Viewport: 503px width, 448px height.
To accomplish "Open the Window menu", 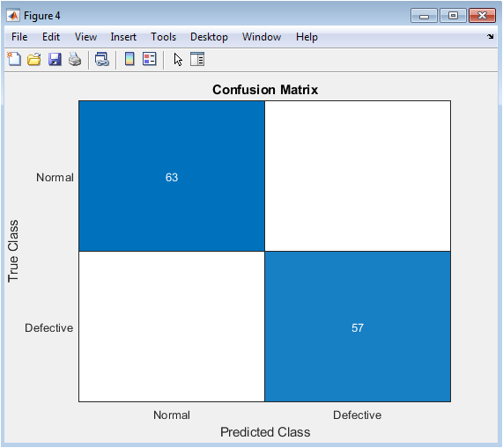I will [262, 37].
